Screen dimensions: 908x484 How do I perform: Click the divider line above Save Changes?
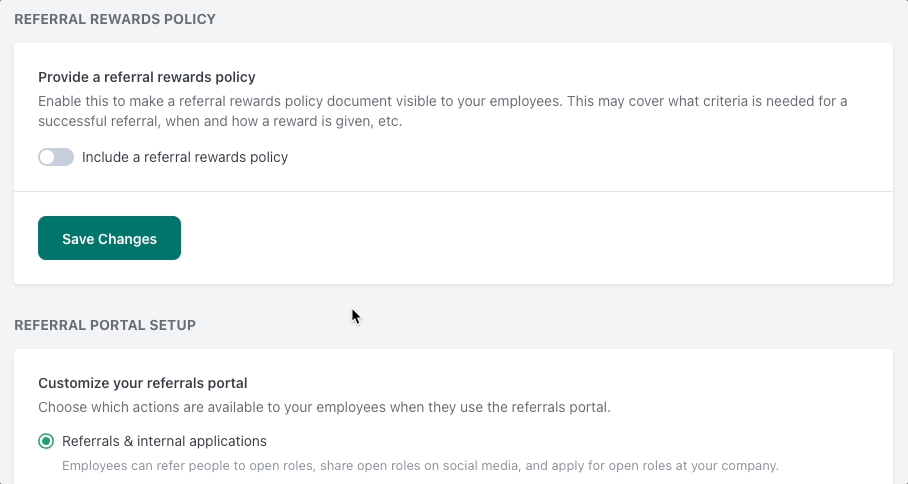point(453,192)
